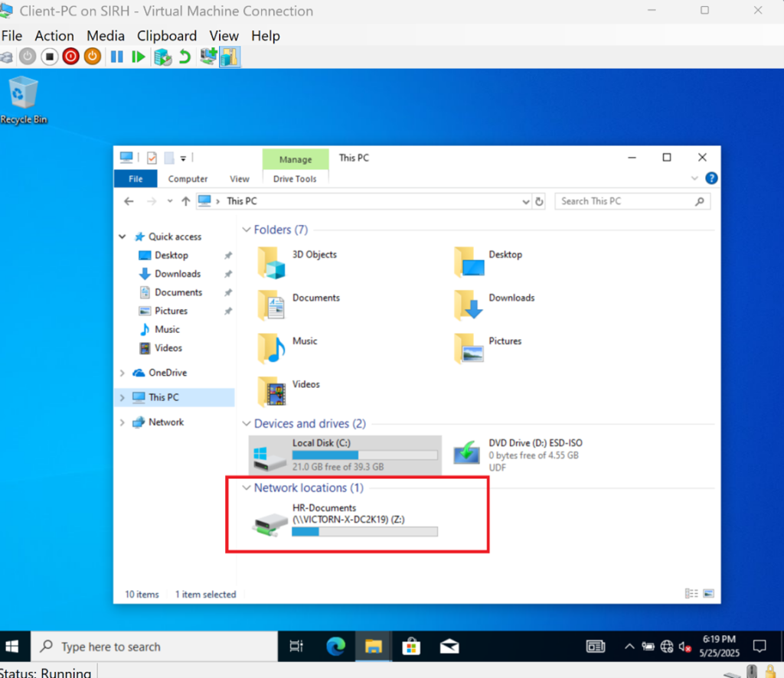Click the Search This PC field
The image size is (784, 678).
click(x=624, y=201)
